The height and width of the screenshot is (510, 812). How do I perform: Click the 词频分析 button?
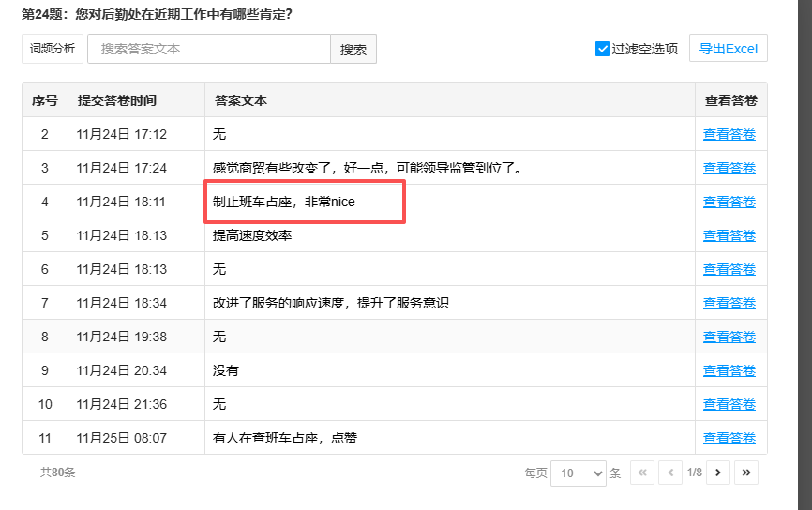(x=53, y=49)
